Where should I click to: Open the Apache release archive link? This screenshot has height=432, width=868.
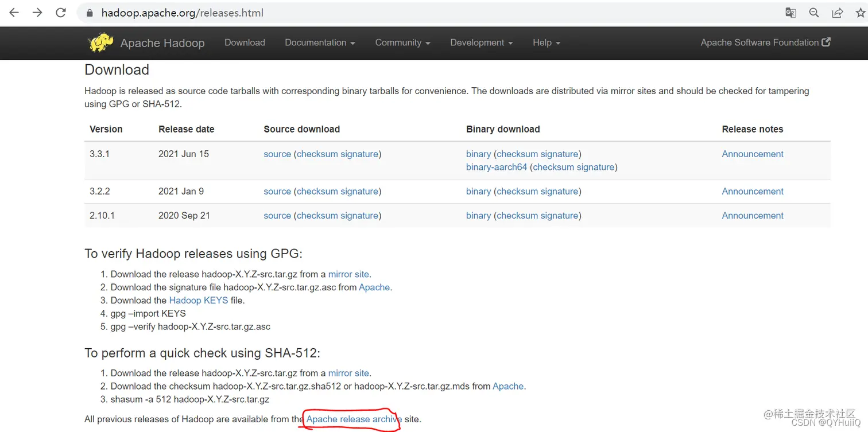point(353,419)
